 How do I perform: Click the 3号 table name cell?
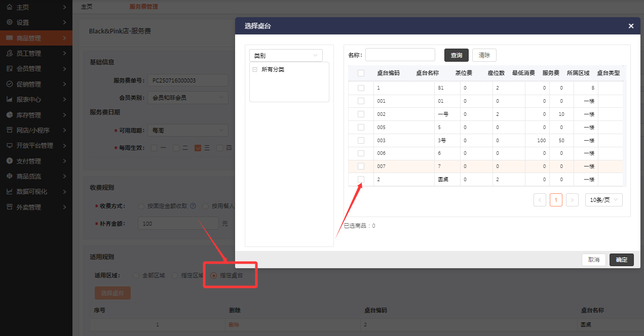pos(447,140)
